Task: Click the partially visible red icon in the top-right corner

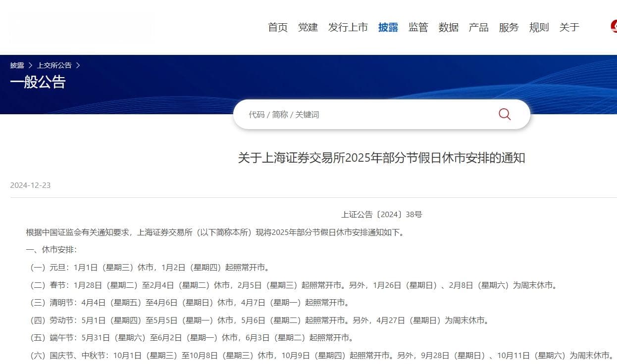Action: click(614, 27)
